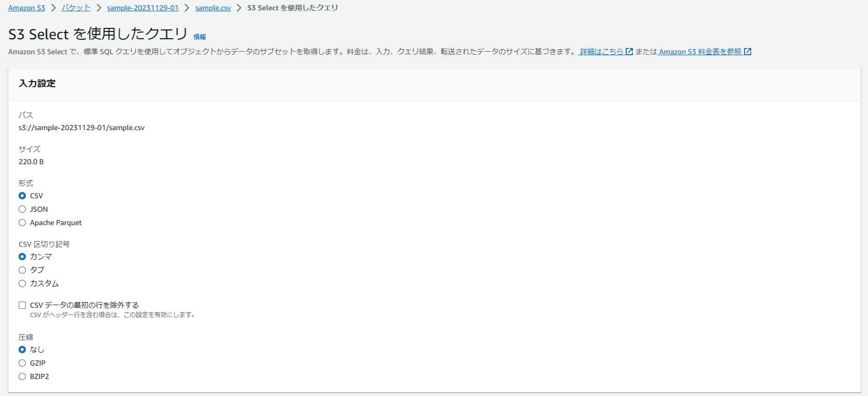Click the 形式 label
This screenshot has width=868, height=396.
pyautogui.click(x=26, y=183)
